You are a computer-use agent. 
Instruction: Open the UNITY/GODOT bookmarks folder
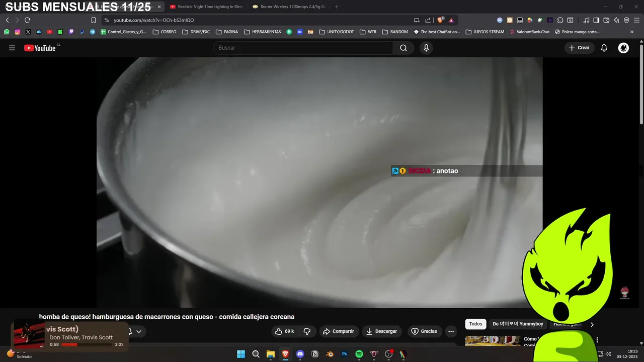(337, 32)
